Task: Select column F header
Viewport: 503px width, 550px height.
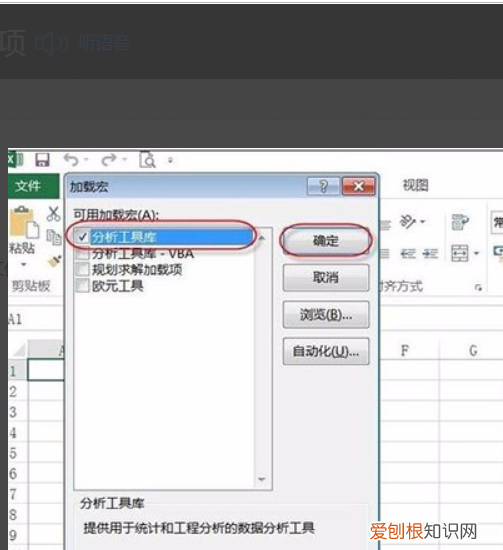Action: click(x=405, y=350)
